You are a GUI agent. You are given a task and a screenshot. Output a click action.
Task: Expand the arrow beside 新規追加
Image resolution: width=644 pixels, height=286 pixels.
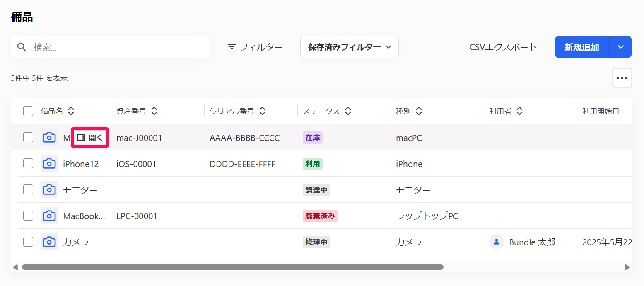621,47
